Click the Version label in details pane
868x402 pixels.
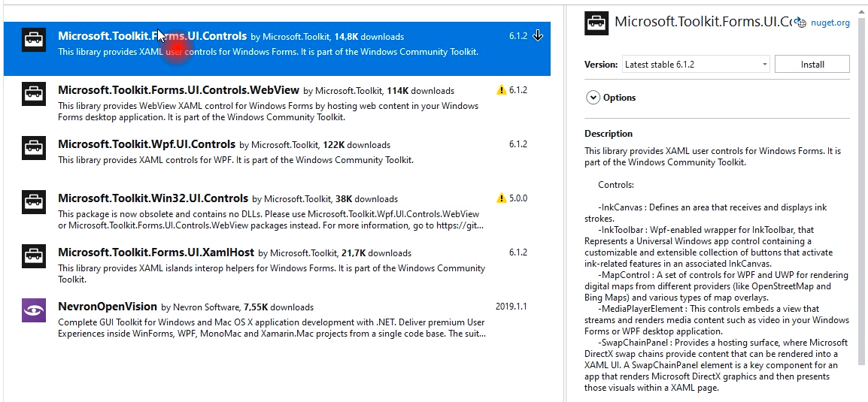601,65
